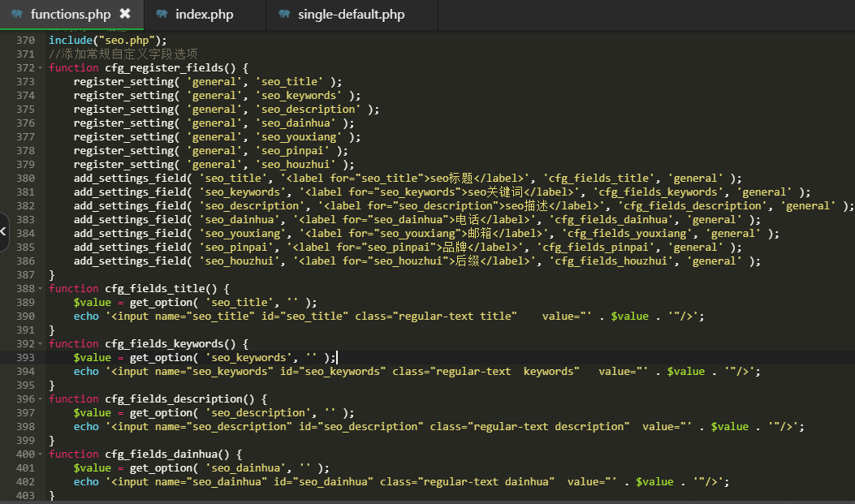Expand the side panel with the left chevron handle
The image size is (855, 504).
pos(4,231)
